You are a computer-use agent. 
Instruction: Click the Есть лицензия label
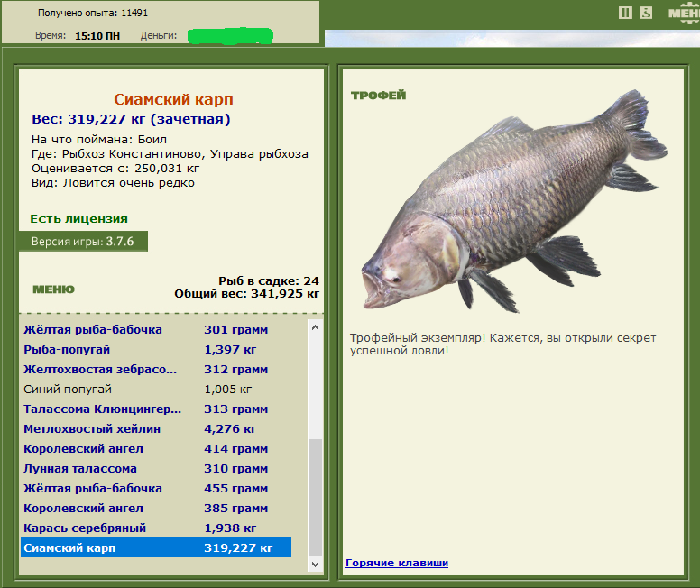tap(79, 219)
